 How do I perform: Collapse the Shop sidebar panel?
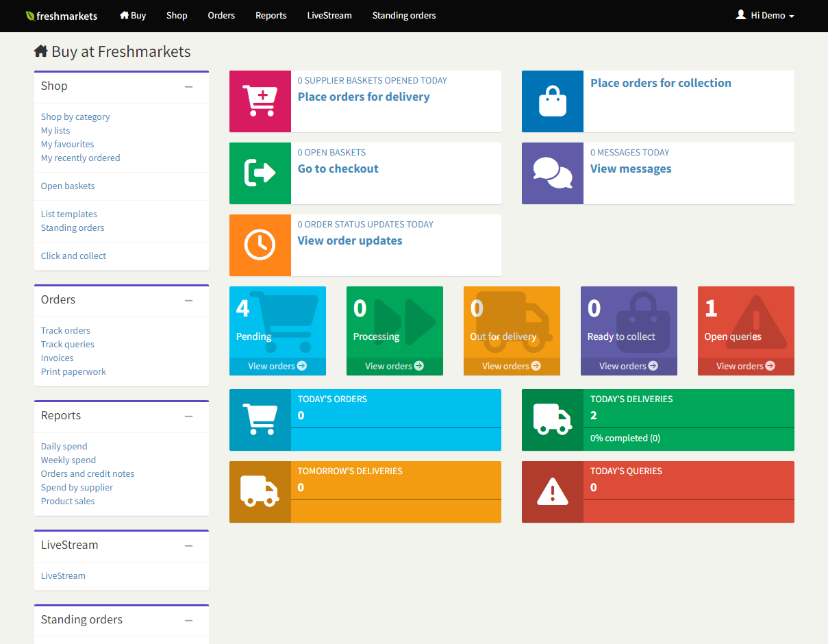[189, 87]
